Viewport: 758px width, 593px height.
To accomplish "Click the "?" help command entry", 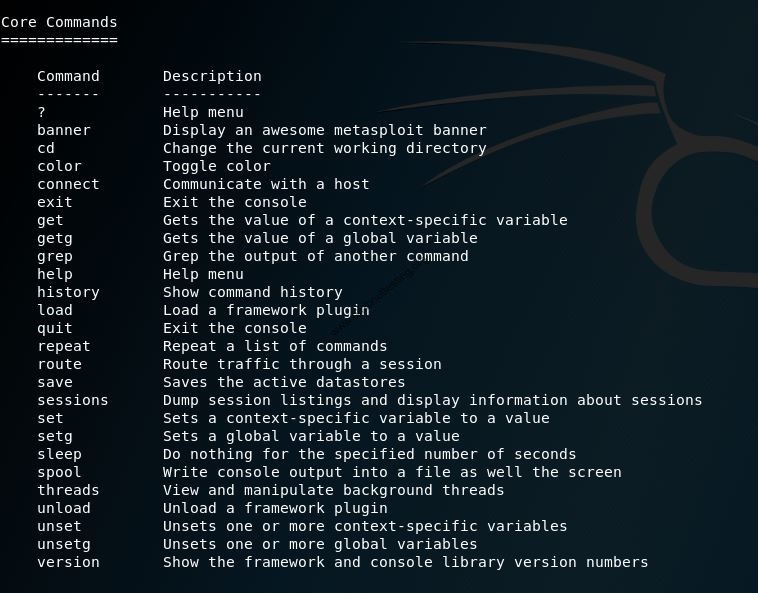I will pyautogui.click(x=42, y=112).
